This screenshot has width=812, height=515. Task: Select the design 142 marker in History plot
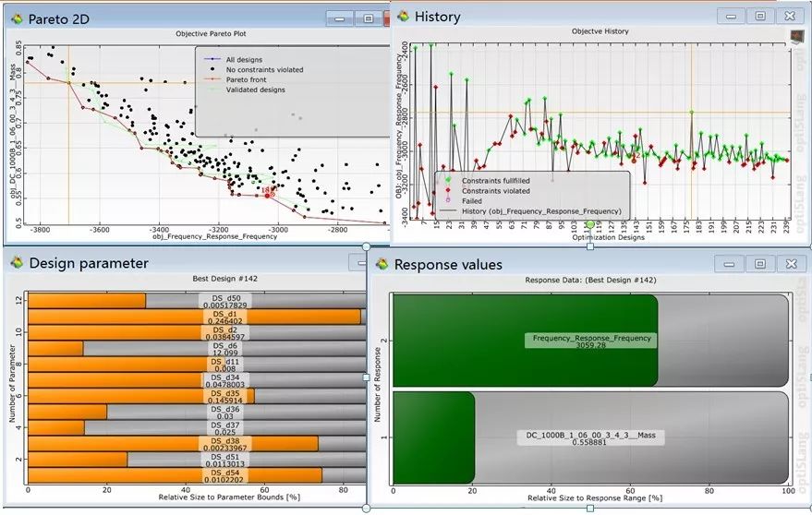(634, 161)
